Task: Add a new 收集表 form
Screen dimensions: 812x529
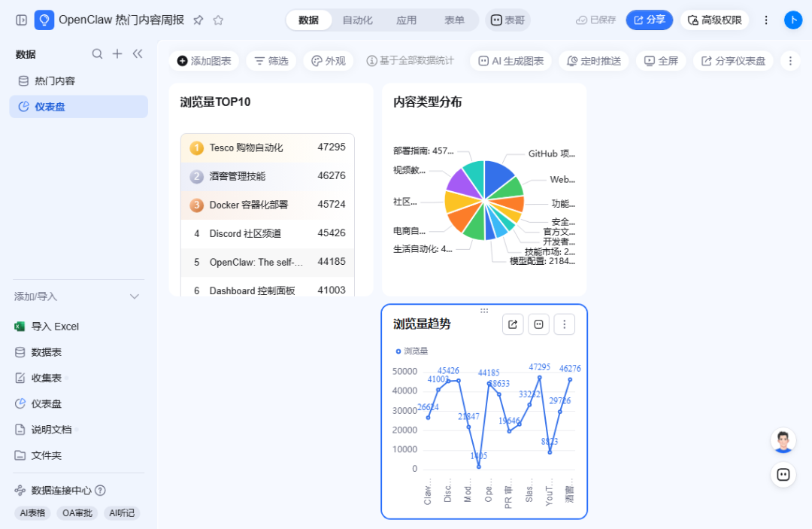Action: (38, 379)
